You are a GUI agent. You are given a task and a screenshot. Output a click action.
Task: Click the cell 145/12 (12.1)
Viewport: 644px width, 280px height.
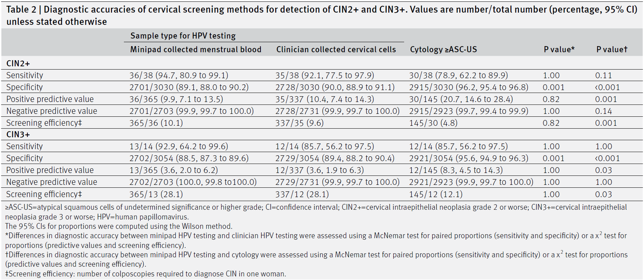(435, 194)
